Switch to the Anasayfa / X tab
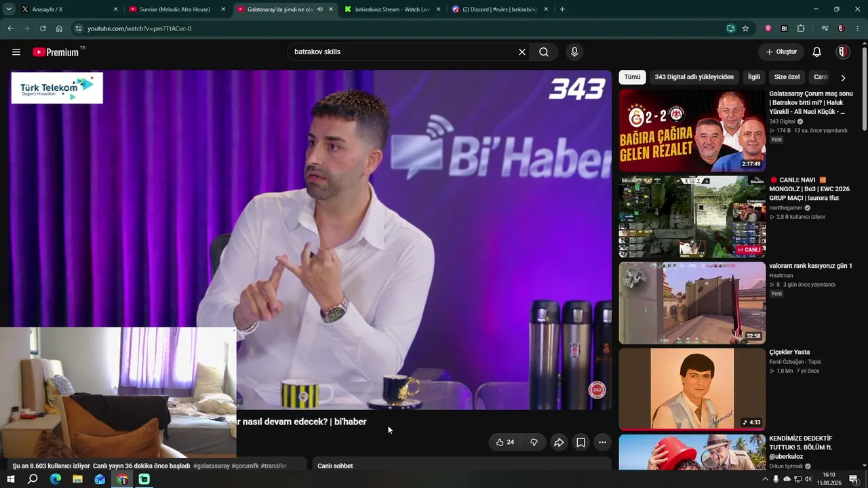868x488 pixels. tap(66, 9)
